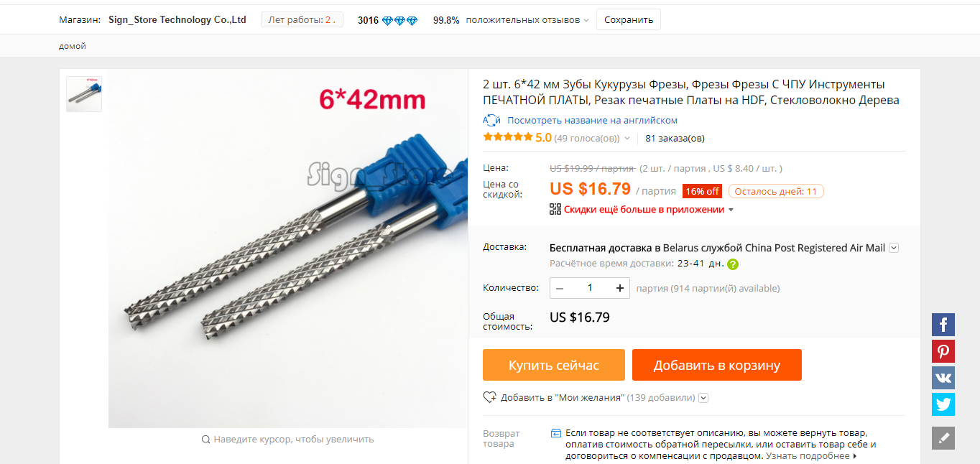Click the delivery time help question icon
Screen dimensions: 980x464
pyautogui.click(x=733, y=264)
